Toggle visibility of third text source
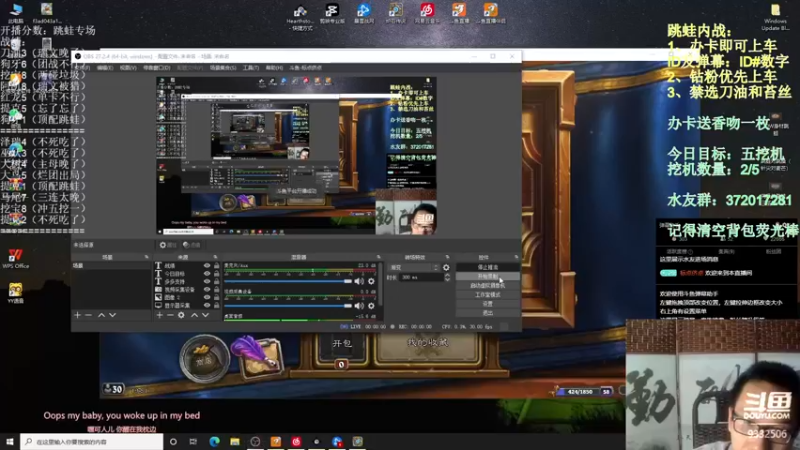 pyautogui.click(x=207, y=282)
